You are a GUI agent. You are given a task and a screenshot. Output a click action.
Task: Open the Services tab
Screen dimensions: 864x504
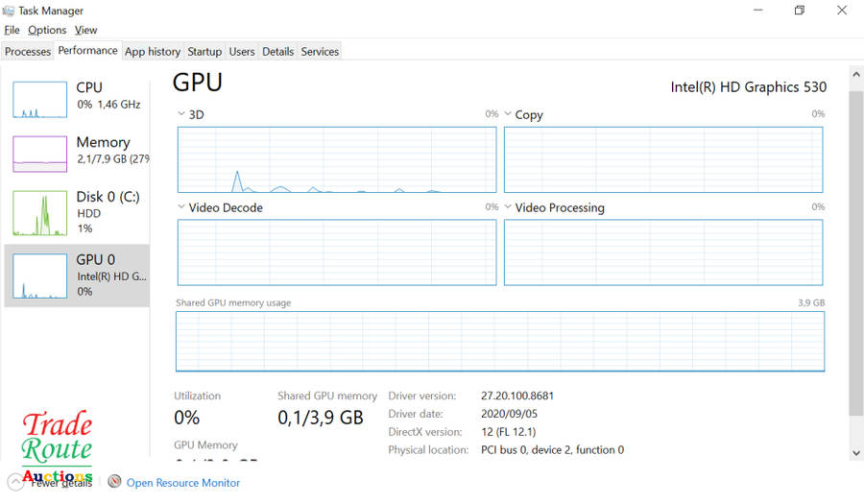pos(320,52)
